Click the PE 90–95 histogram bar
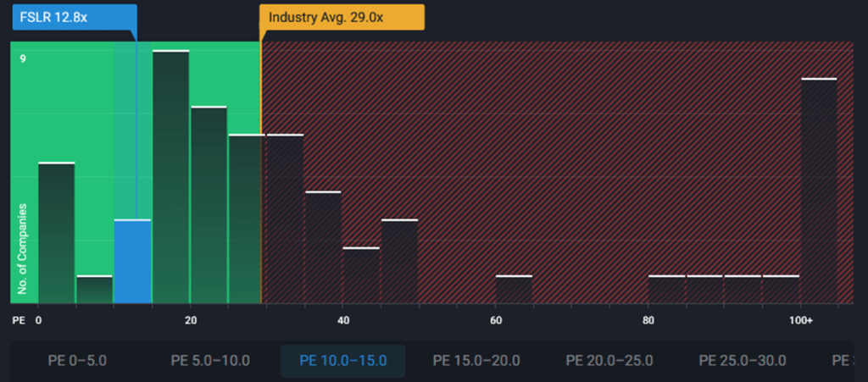 (743, 290)
